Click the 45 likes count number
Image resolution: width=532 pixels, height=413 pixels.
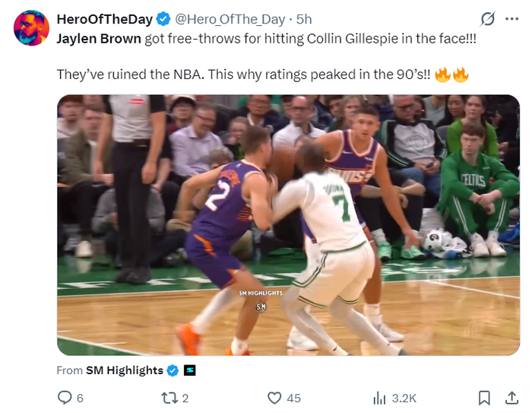pos(294,397)
